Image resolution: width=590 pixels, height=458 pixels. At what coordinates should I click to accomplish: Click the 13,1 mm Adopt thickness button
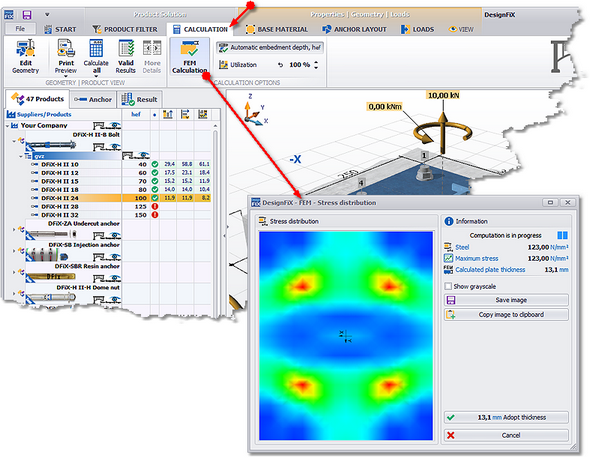(506, 417)
